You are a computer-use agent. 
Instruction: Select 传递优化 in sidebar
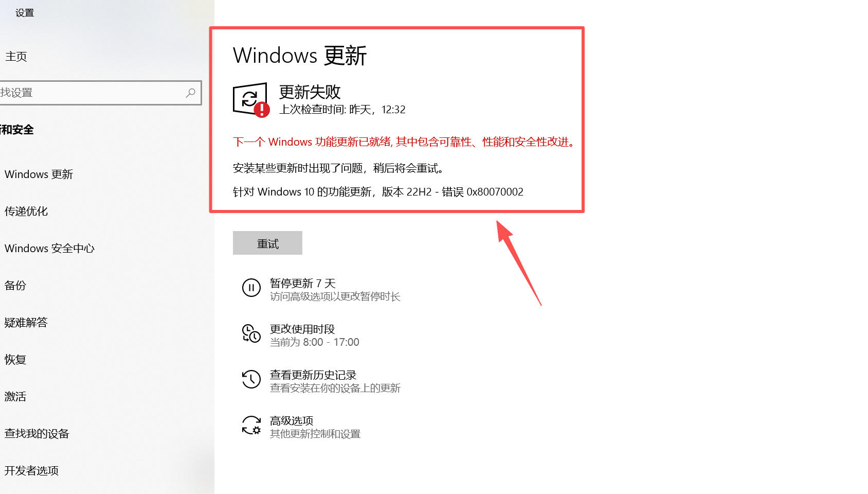coord(26,211)
